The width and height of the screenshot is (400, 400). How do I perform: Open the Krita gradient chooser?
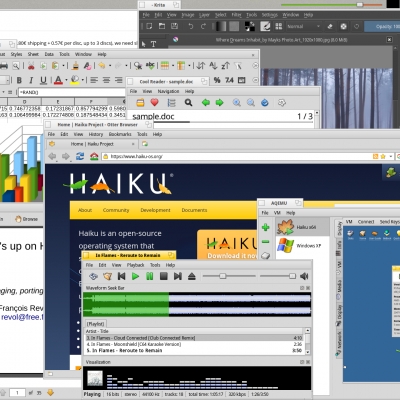[220, 26]
